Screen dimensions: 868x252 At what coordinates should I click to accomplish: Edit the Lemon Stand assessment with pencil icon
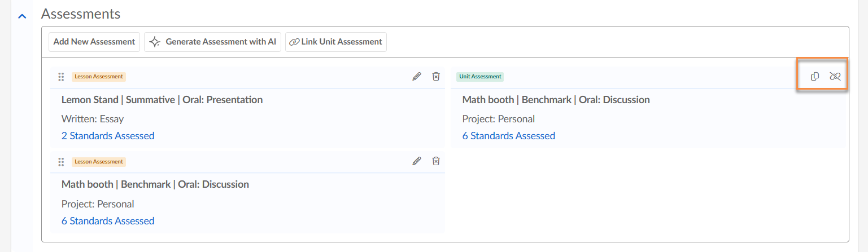417,77
